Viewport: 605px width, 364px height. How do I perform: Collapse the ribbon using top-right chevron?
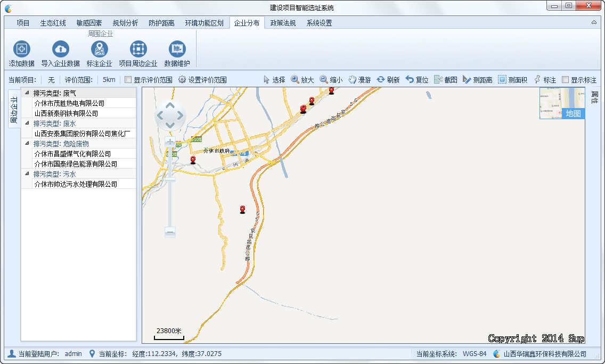[x=594, y=22]
